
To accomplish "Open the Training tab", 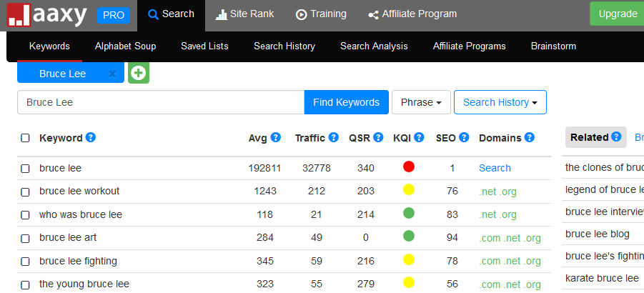I will coord(321,14).
